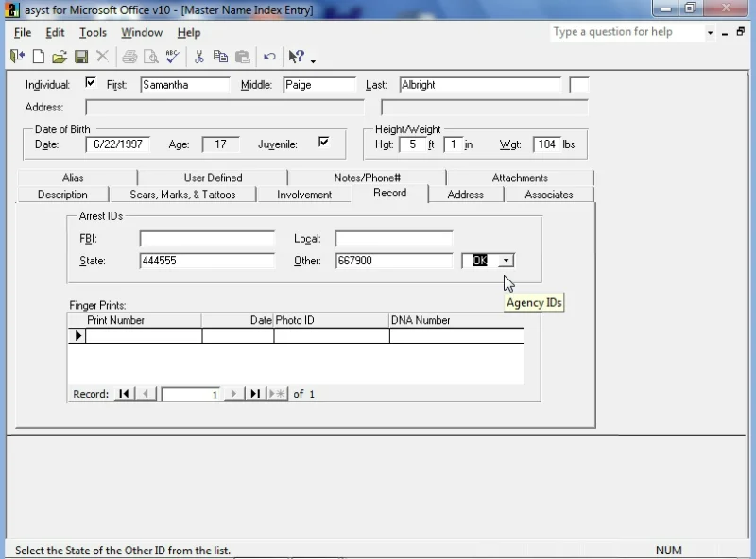Go to previous fingerprint record
756x559 pixels.
coord(146,394)
